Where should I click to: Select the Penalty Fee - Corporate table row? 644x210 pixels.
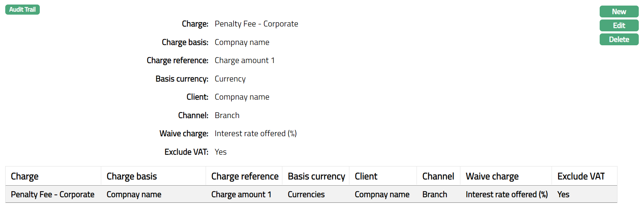(x=52, y=194)
